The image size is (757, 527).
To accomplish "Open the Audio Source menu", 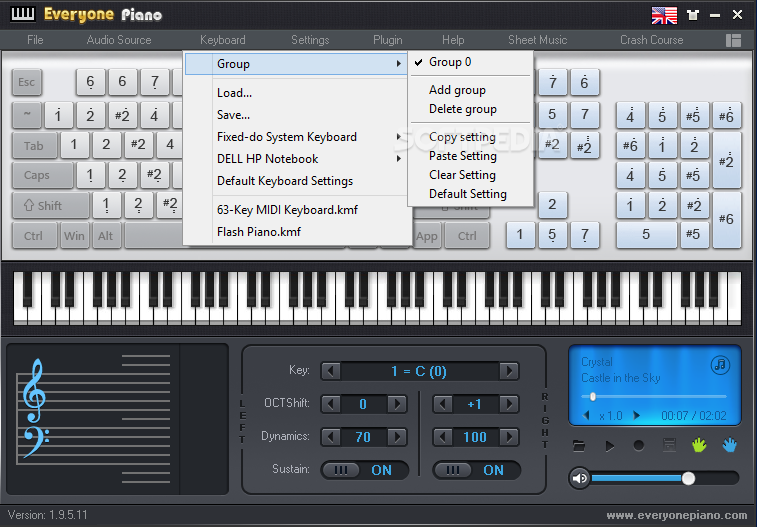I will coord(119,40).
